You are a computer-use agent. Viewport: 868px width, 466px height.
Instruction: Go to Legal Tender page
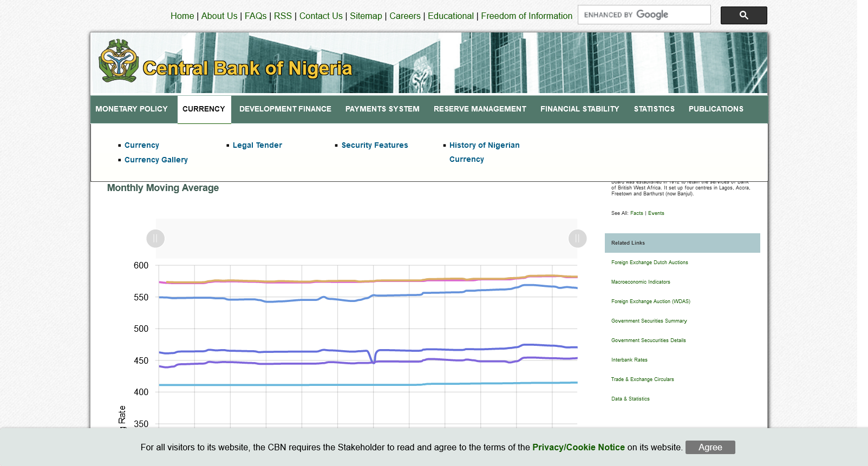tap(257, 146)
